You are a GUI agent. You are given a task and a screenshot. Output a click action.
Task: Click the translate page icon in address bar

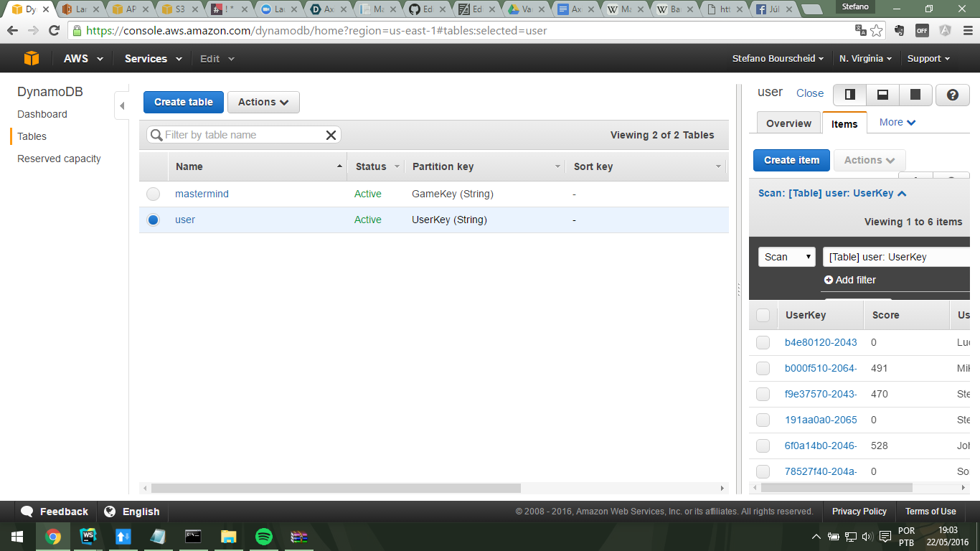[x=861, y=30]
